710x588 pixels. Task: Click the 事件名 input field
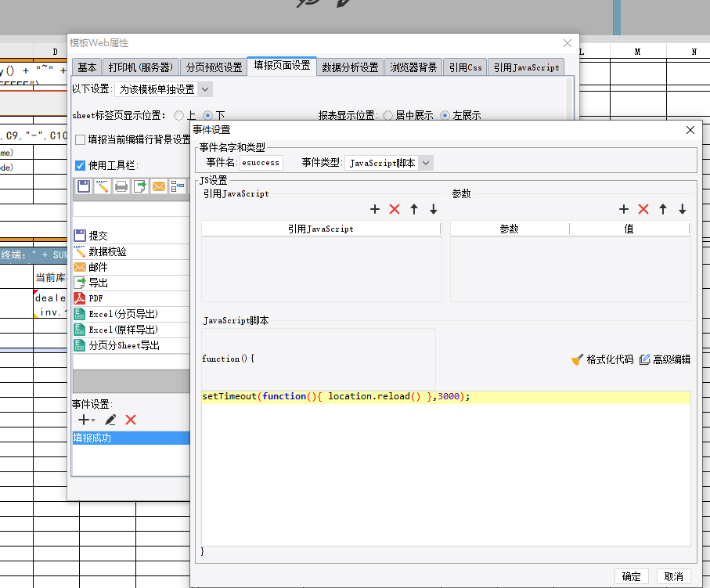tap(261, 163)
